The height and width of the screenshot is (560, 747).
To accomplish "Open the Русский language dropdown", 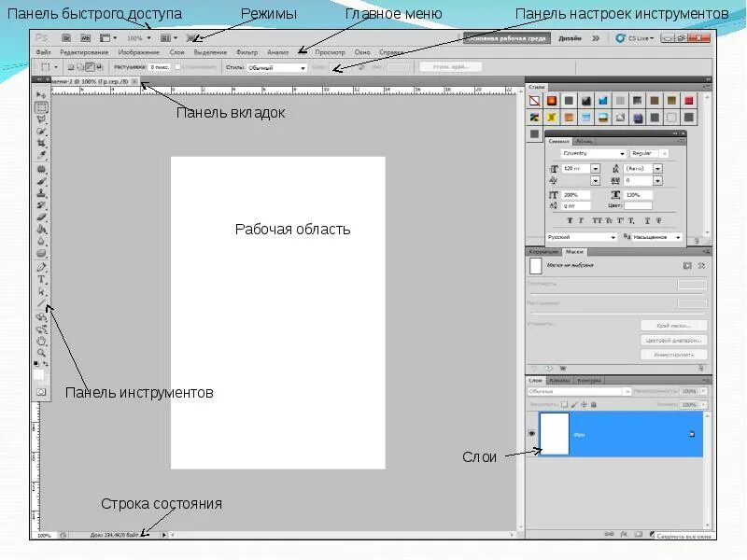I will point(581,237).
